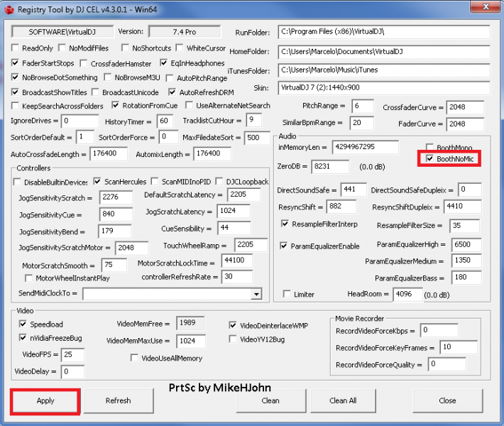This screenshot has width=504, height=426.
Task: Click the Refresh button
Action: pyautogui.click(x=119, y=400)
